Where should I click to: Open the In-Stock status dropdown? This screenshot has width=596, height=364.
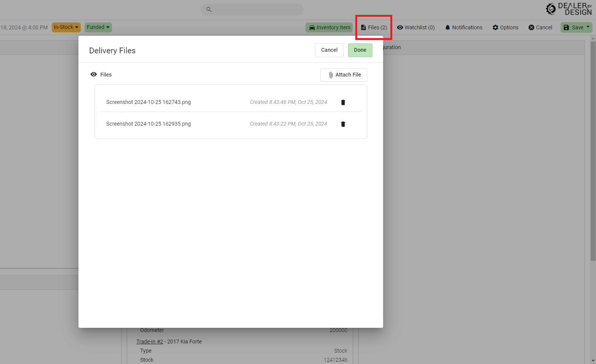(66, 27)
